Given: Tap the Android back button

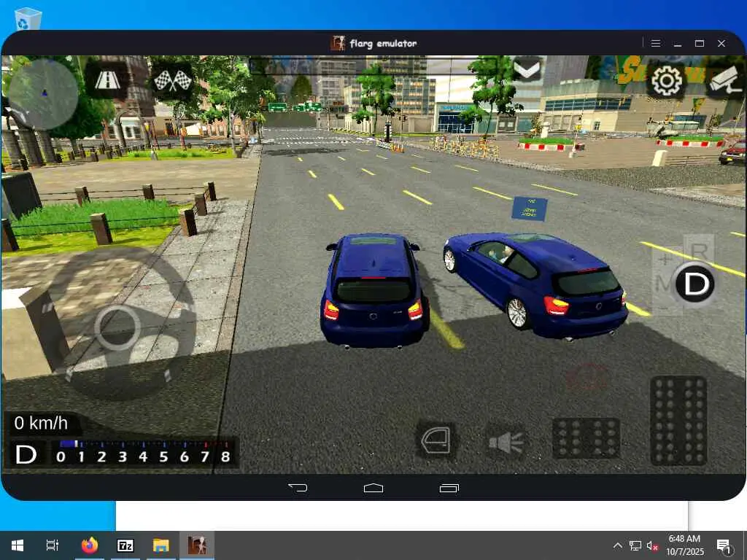Looking at the screenshot, I should 298,488.
